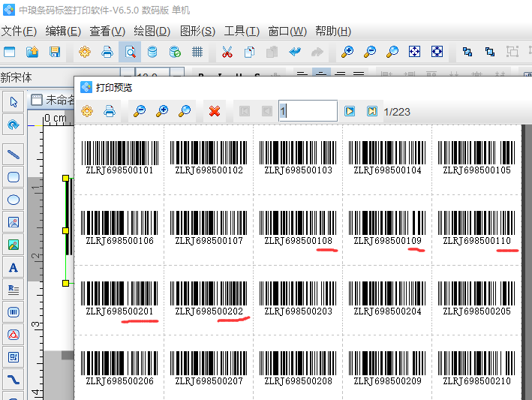
Task: Open the 新宋体 font name dropdown
Action: (x=38, y=77)
